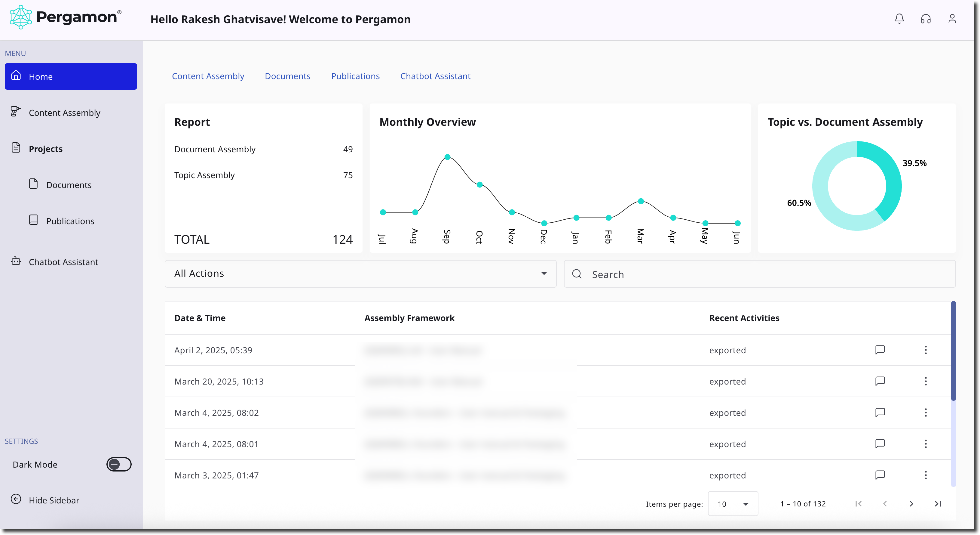Open the items per page dropdown

click(733, 503)
